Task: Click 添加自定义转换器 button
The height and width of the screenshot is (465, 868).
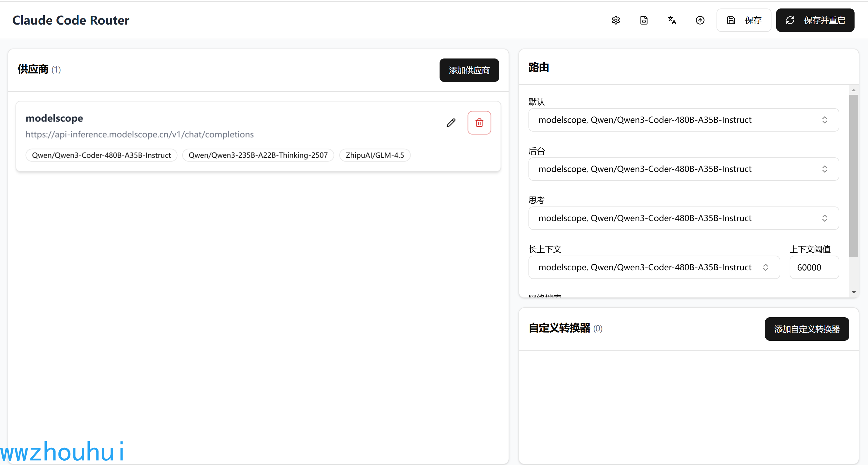Action: (x=807, y=329)
